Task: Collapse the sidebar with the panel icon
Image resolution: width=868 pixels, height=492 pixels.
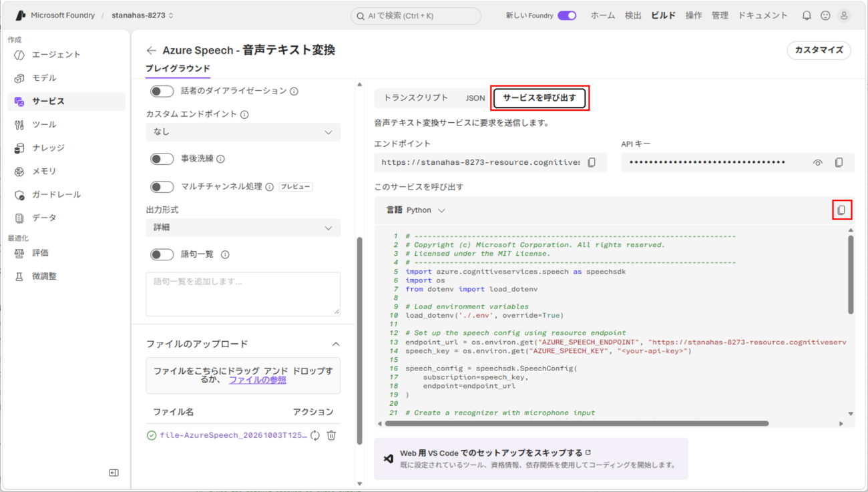Action: (114, 473)
